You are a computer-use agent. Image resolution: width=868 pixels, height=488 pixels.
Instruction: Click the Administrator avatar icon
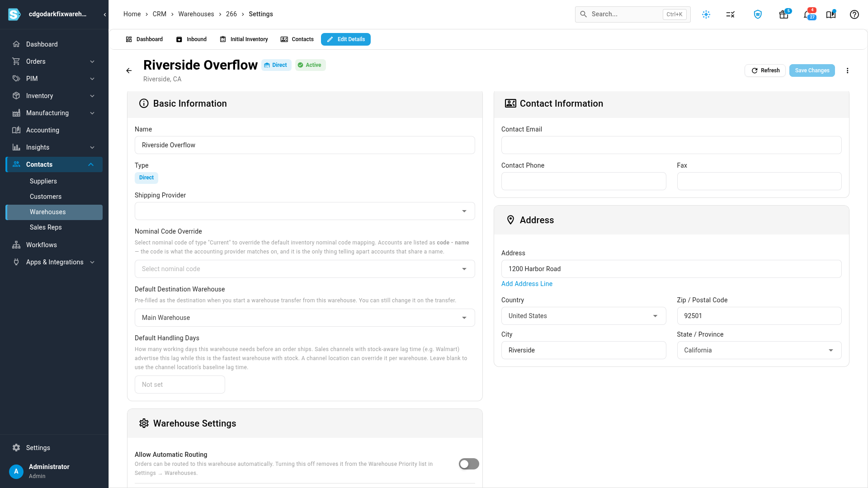tap(16, 471)
